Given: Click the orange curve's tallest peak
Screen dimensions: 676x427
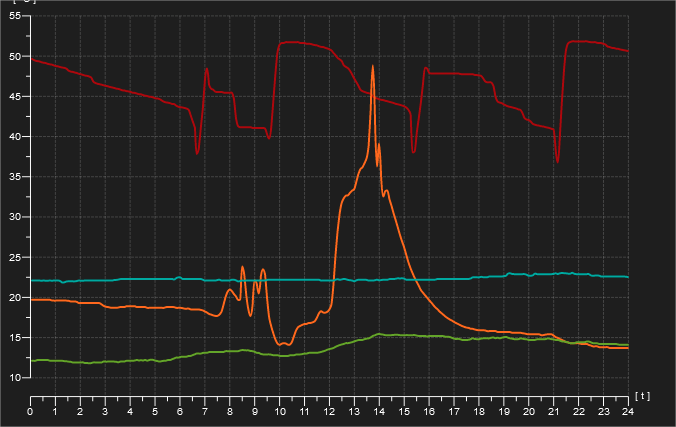Looking at the screenshot, I should click(x=373, y=66).
